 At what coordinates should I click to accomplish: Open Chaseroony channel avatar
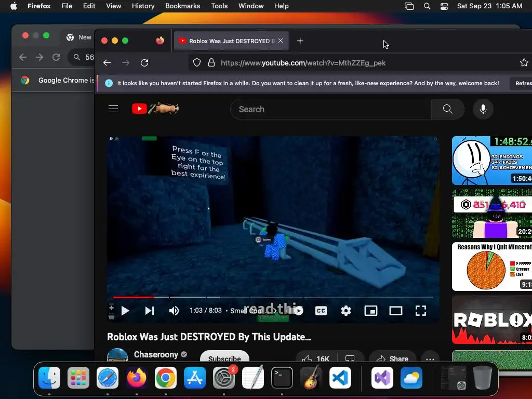pyautogui.click(x=117, y=356)
